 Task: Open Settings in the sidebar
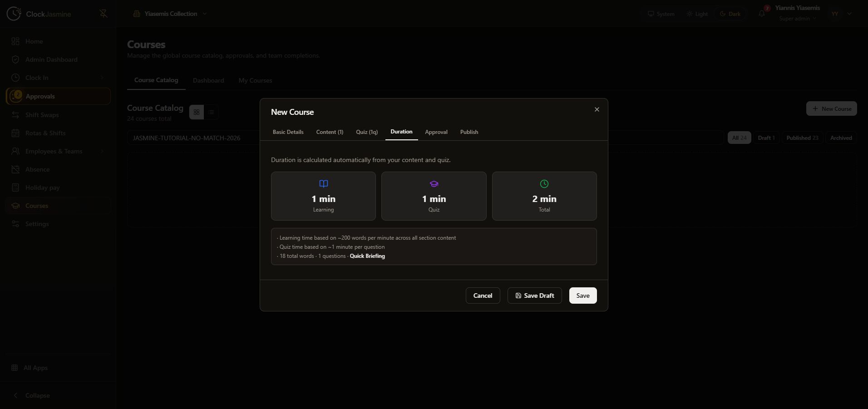[x=58, y=224]
